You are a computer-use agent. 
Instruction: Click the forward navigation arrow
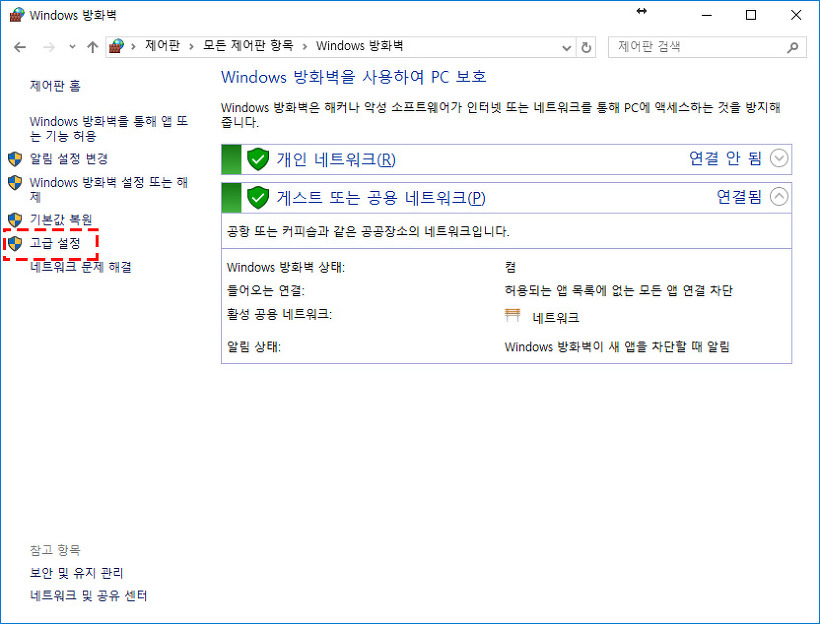[x=49, y=47]
